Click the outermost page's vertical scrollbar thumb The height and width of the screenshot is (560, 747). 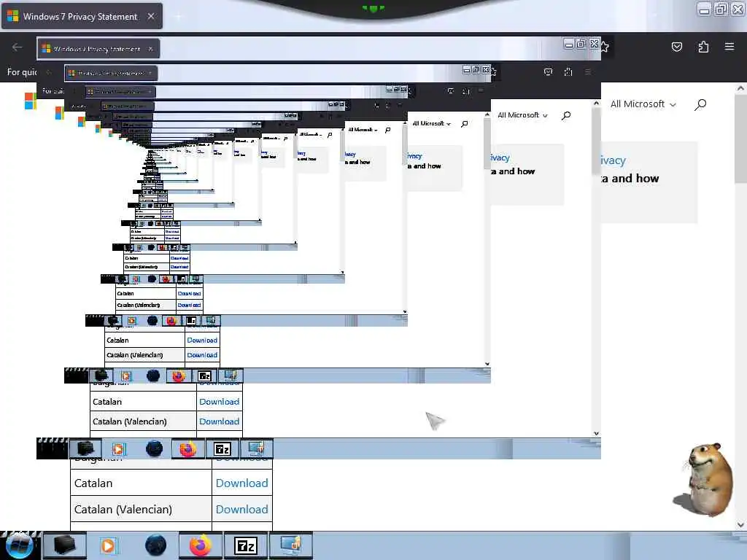pyautogui.click(x=740, y=138)
